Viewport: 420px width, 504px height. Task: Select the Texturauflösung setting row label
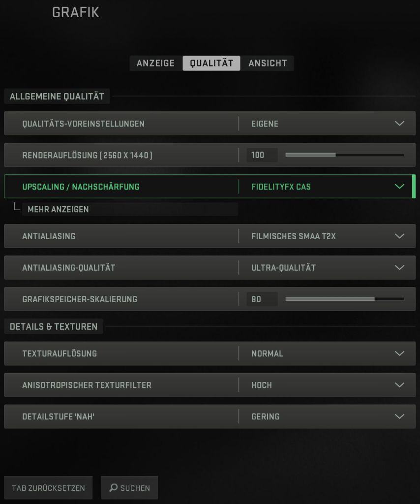point(60,353)
